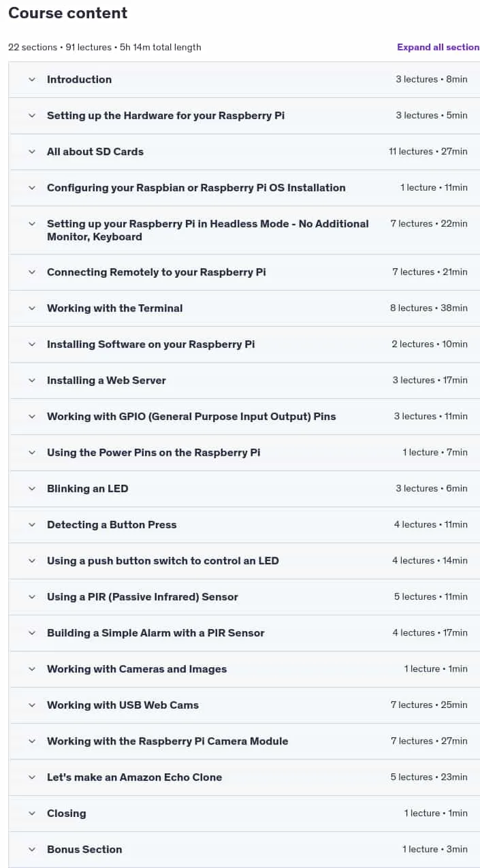
Task: Click chevron beside Detecting a Button Press
Action: [31, 525]
